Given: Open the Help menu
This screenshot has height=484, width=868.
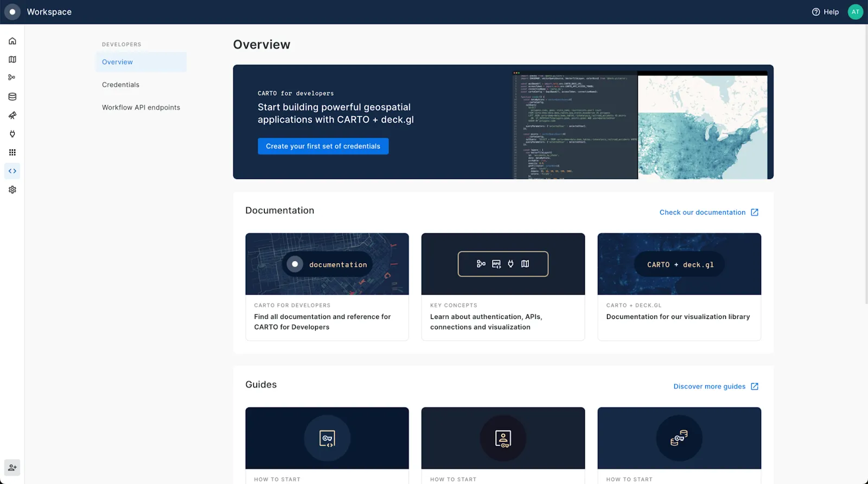Looking at the screenshot, I should click(825, 12).
